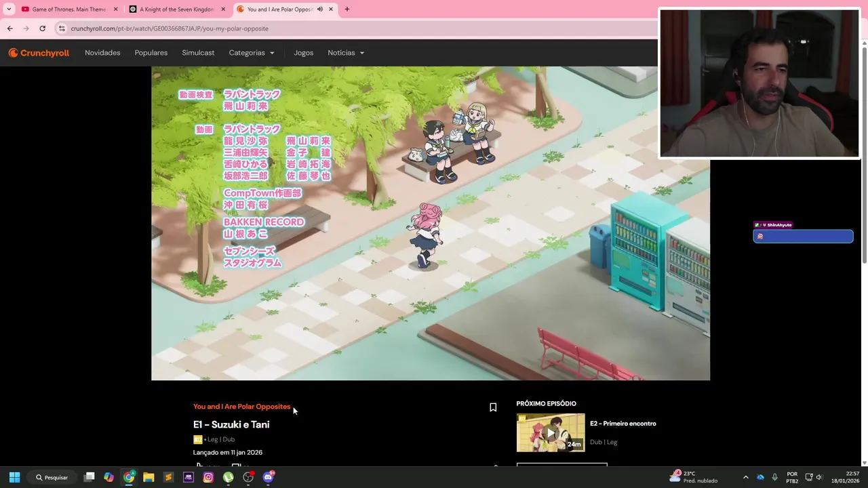Open Sublime Text from the taskbar
The image size is (868, 488).
pos(168,477)
